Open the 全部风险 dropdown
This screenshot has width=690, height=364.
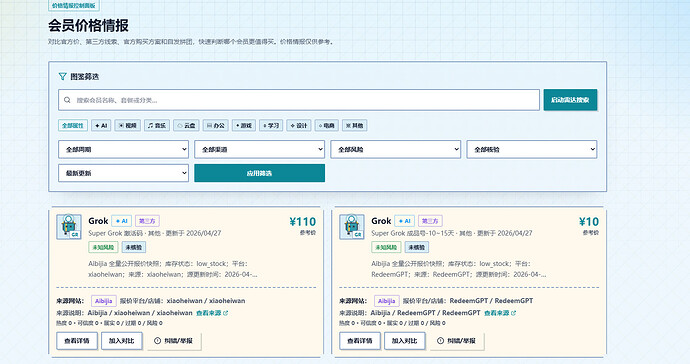396,150
